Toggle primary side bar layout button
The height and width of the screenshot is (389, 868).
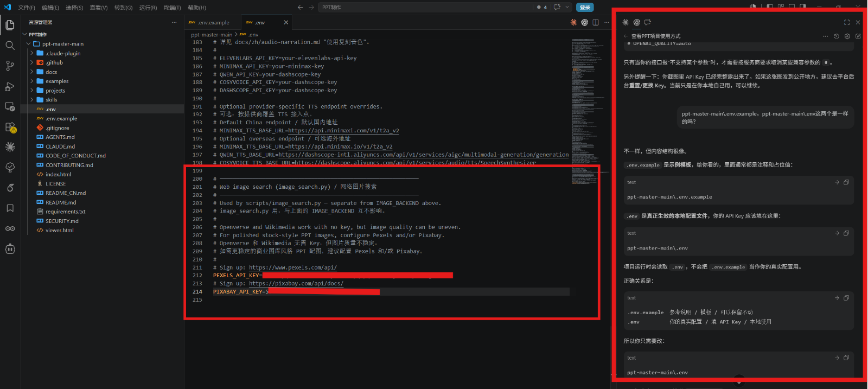tap(770, 7)
